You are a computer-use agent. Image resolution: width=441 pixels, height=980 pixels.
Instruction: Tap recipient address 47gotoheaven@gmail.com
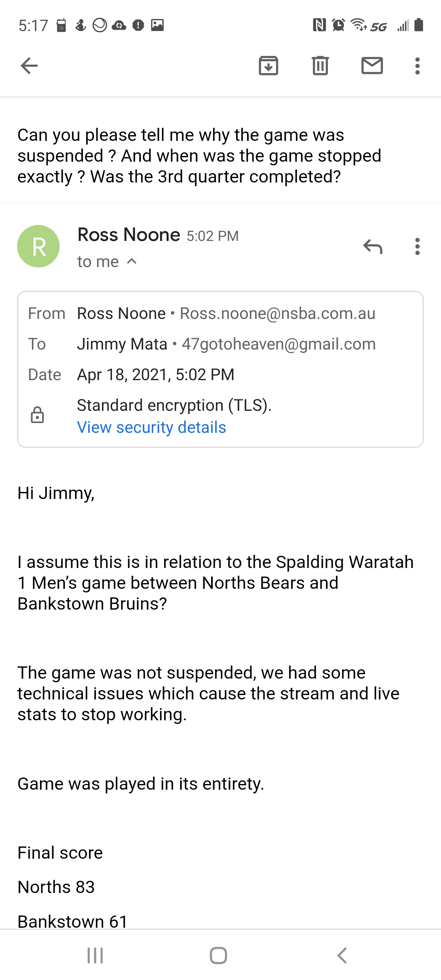pos(278,344)
